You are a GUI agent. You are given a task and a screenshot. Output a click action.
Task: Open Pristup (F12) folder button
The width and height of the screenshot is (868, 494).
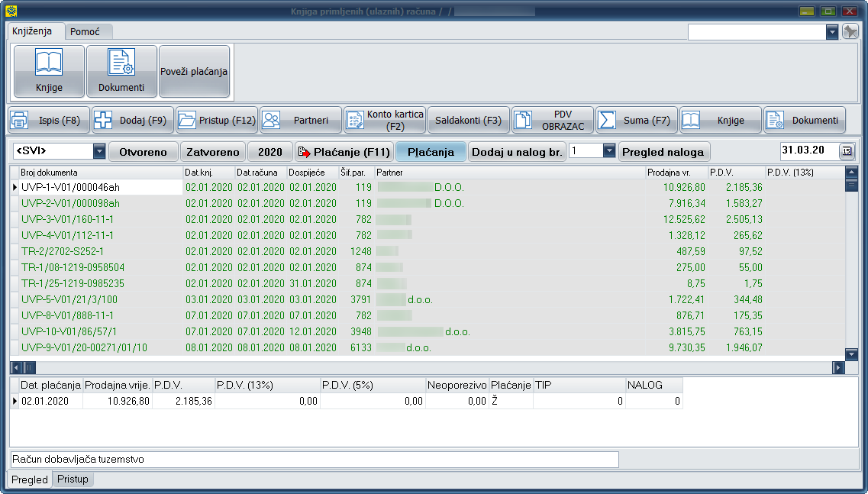(217, 120)
